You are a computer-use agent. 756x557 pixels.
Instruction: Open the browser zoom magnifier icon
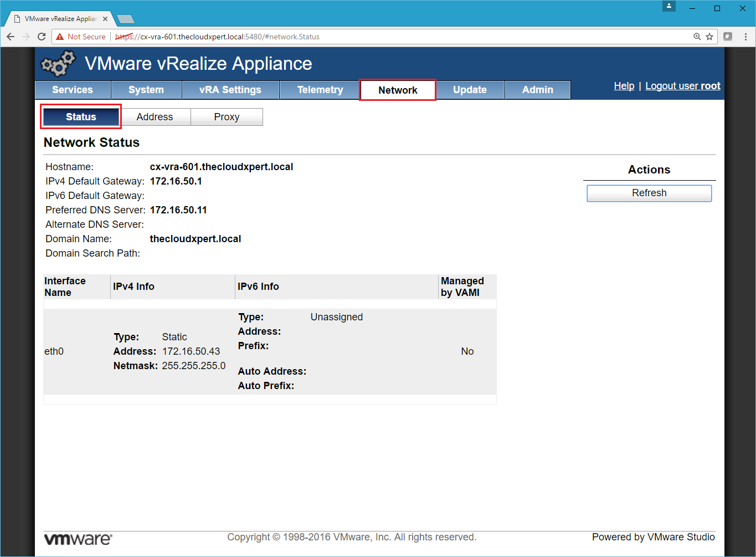point(697,37)
